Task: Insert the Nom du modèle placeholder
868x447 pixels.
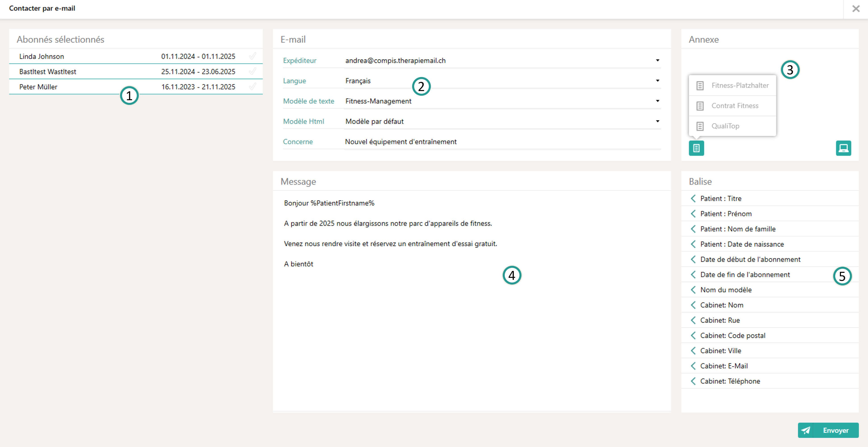Action: click(x=726, y=290)
